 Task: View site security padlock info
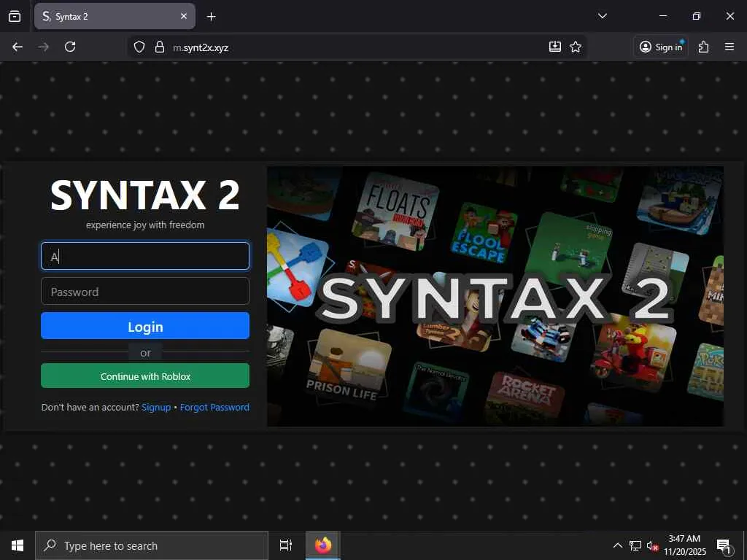(160, 47)
